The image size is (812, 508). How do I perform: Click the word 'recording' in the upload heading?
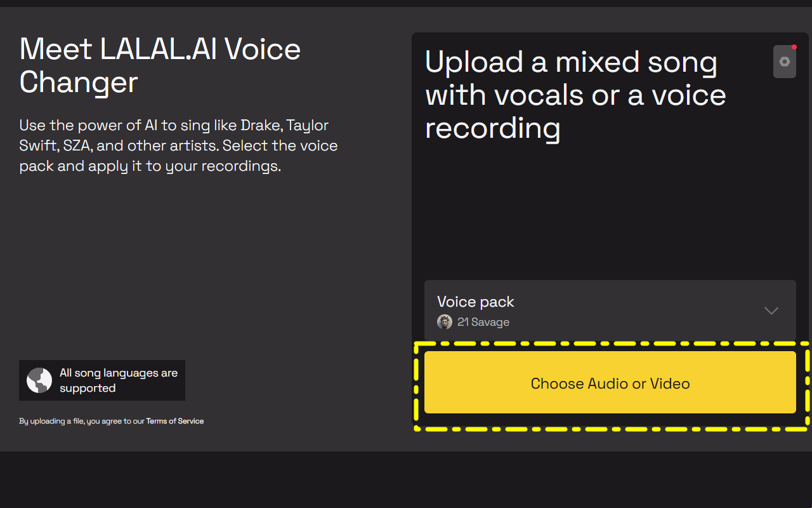click(493, 128)
